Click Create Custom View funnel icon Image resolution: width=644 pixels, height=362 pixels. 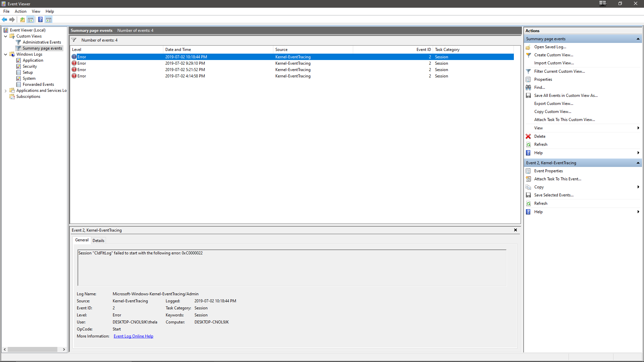click(x=528, y=55)
